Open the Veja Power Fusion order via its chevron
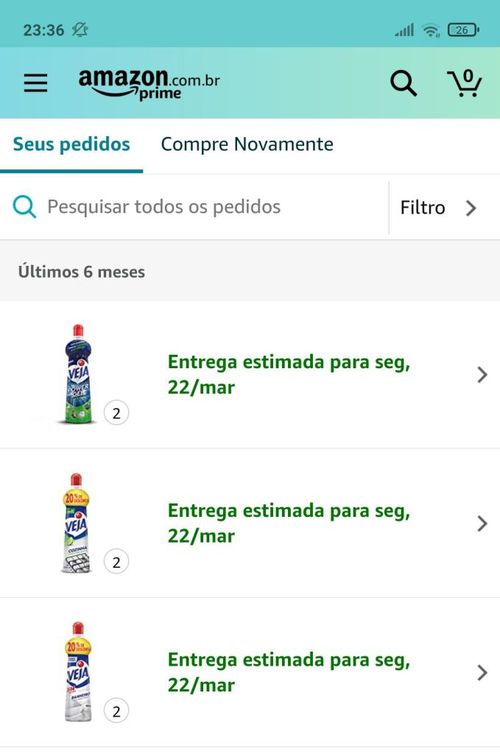 (482, 375)
